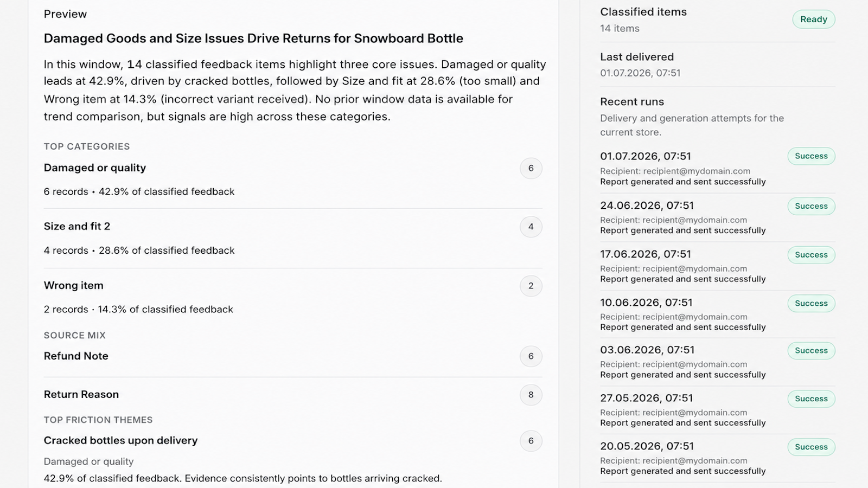Image resolution: width=868 pixels, height=488 pixels.
Task: Select the Wrong item category
Action: pyautogui.click(x=293, y=297)
